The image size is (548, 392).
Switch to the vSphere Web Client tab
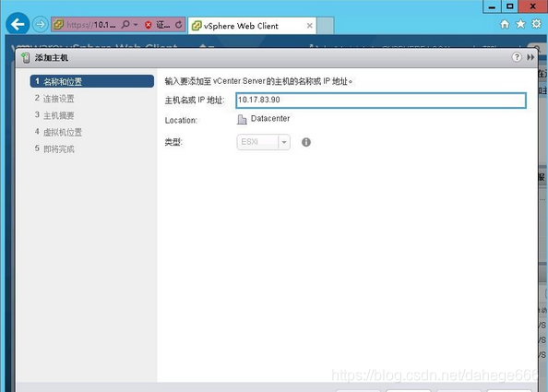click(x=252, y=26)
